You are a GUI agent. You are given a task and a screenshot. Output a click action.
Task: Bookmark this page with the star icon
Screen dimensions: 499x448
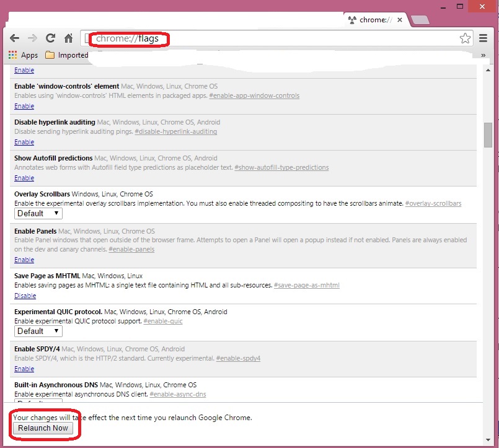pyautogui.click(x=465, y=38)
